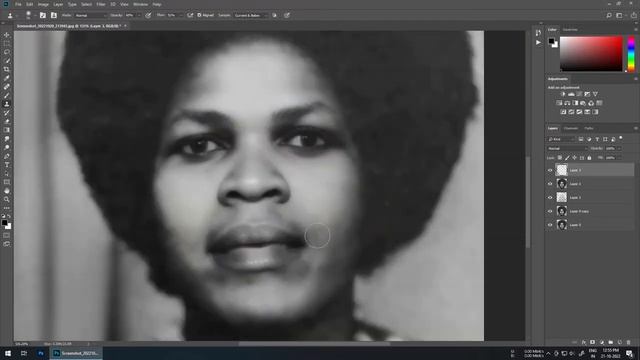Add a Brightness/Contrast adjustment
640x360 pixels.
[563, 94]
